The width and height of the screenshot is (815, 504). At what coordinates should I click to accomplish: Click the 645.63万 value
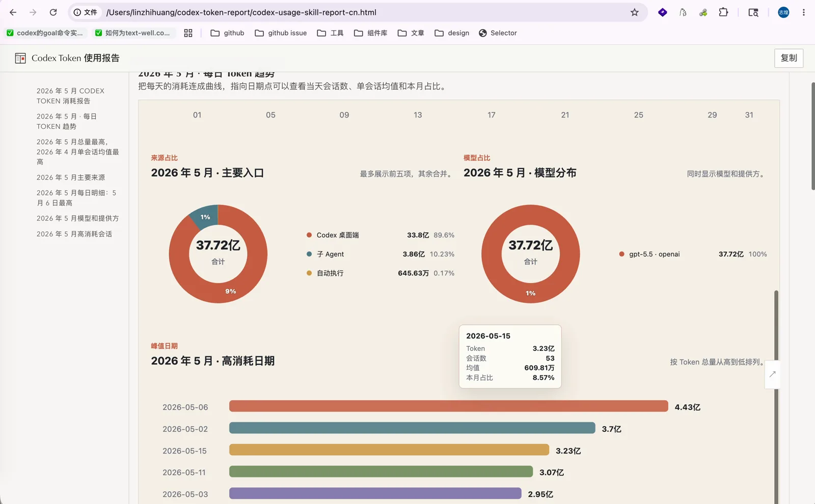click(x=413, y=273)
